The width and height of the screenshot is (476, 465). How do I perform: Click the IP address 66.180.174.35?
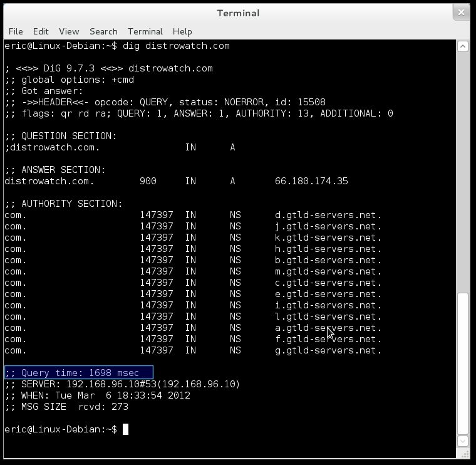pos(311,181)
